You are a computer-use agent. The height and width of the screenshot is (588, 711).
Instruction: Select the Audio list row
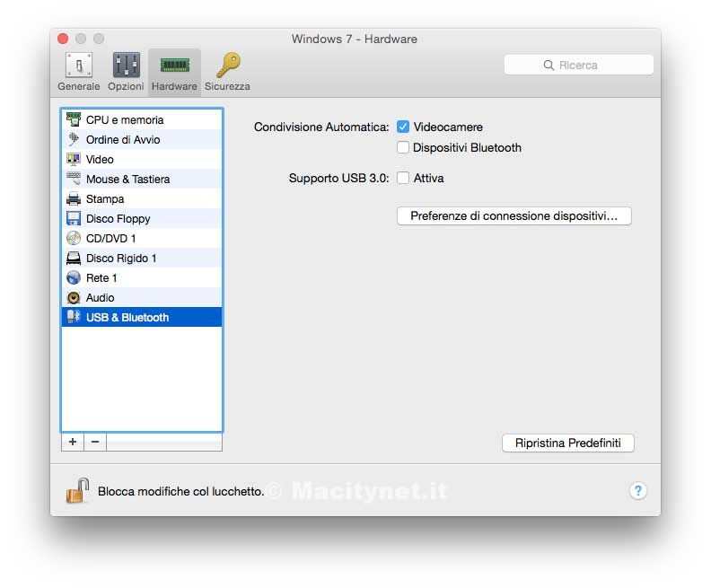click(x=142, y=297)
